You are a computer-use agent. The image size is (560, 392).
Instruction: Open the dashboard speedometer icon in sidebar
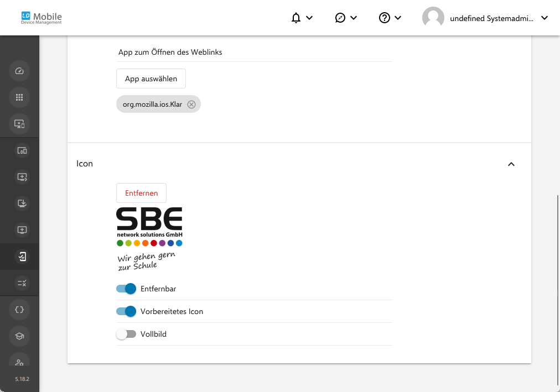[19, 71]
